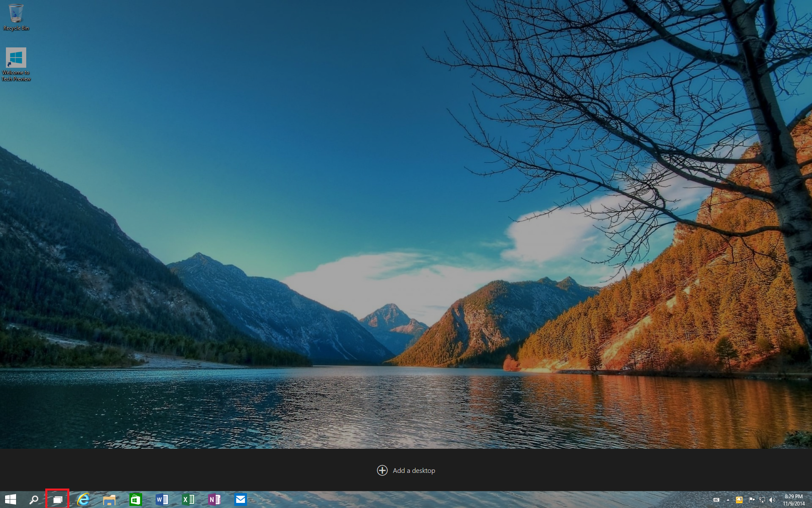Show hidden system tray icons
The width and height of the screenshot is (812, 508).
pyautogui.click(x=728, y=500)
